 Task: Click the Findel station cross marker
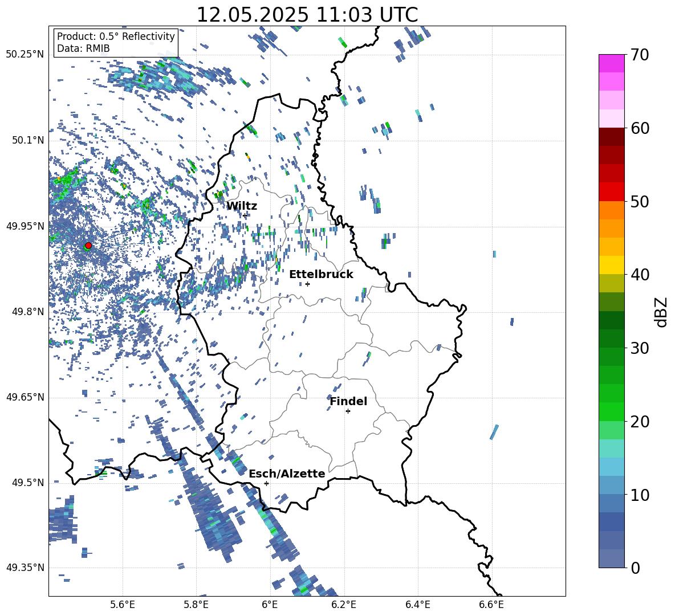(x=348, y=411)
